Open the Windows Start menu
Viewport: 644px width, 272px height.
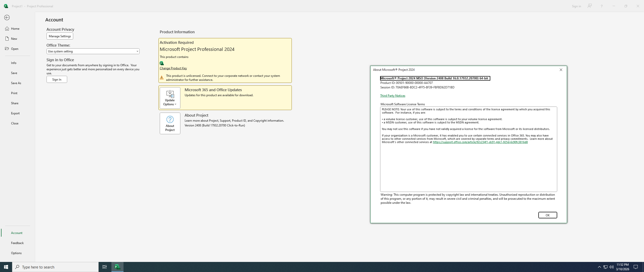click(6, 267)
